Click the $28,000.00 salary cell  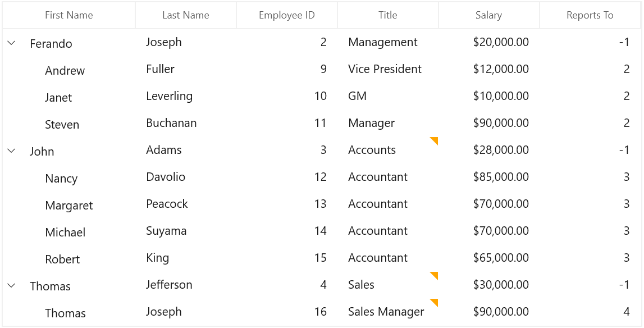point(488,150)
